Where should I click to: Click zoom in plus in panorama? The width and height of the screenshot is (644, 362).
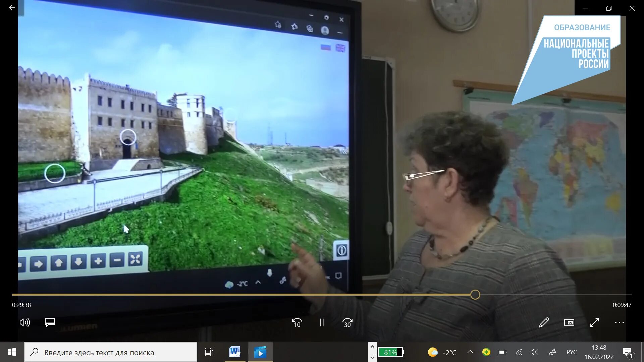point(98,261)
